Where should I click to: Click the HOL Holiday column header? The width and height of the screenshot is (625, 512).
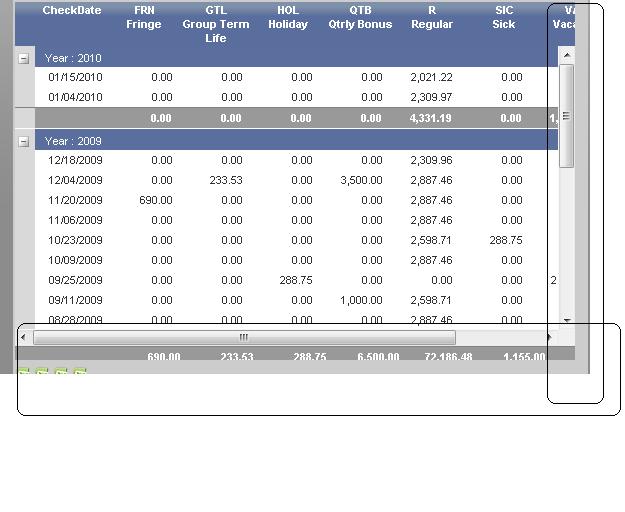click(x=288, y=18)
